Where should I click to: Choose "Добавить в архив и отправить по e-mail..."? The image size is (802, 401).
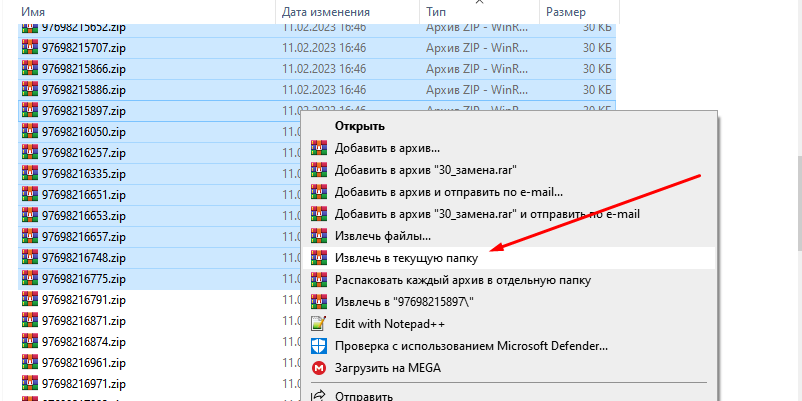(448, 192)
